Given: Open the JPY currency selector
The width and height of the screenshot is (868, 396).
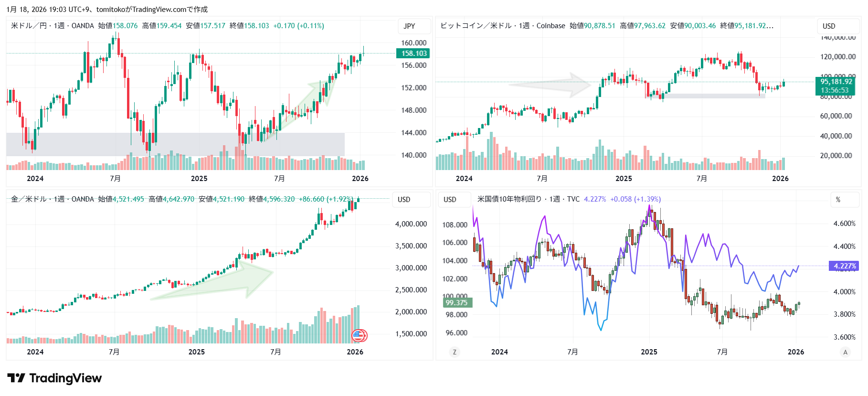Looking at the screenshot, I should point(409,26).
